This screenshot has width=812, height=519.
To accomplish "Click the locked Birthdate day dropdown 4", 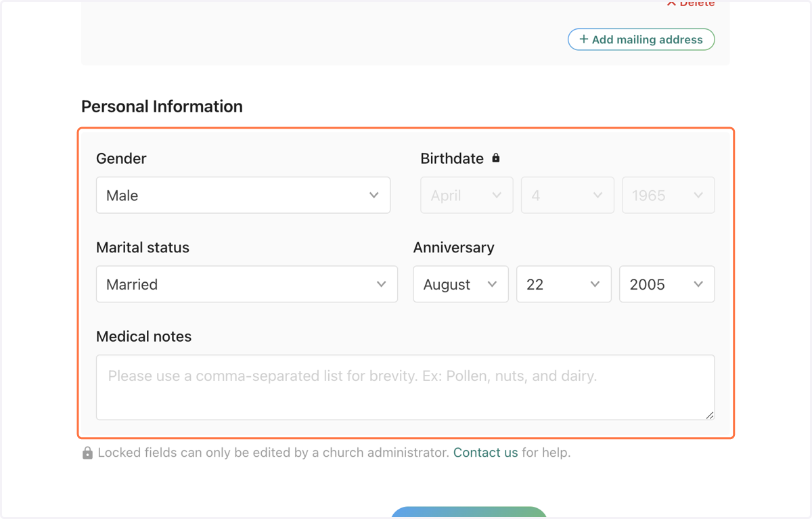I will click(x=568, y=195).
